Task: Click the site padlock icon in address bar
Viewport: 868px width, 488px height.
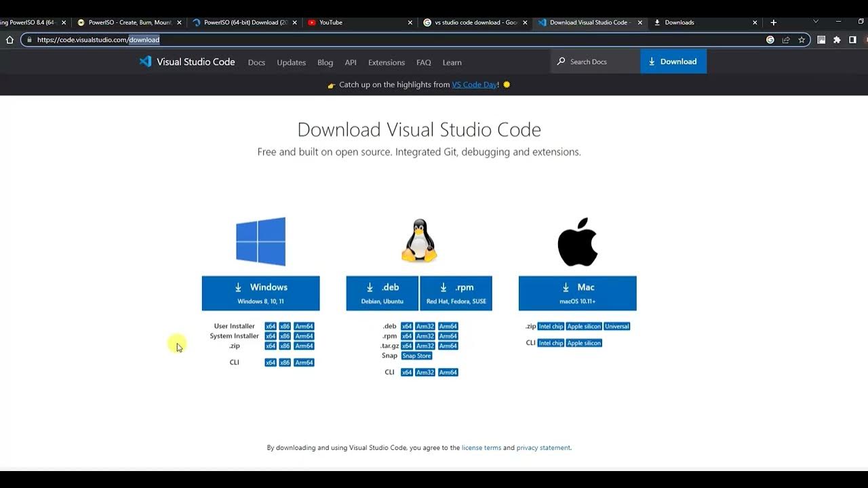Action: 28,40
